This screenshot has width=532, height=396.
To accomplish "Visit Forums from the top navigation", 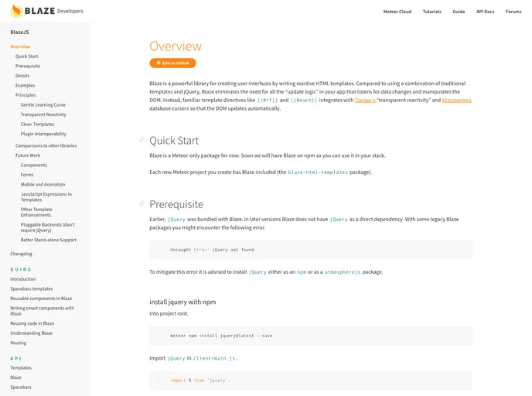I will [513, 12].
